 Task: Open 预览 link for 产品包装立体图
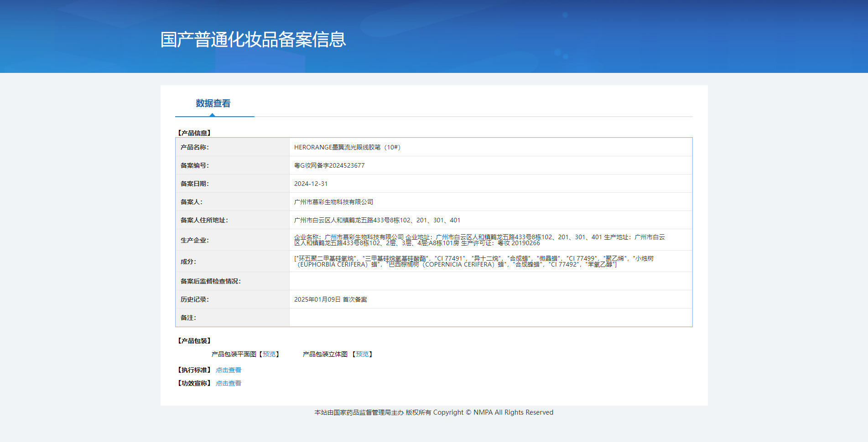[x=362, y=354]
